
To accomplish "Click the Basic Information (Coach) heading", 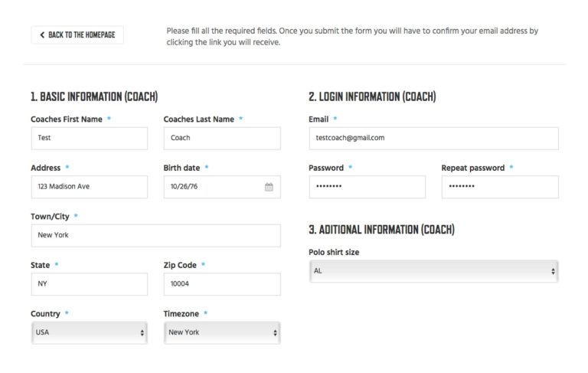I will pyautogui.click(x=94, y=97).
